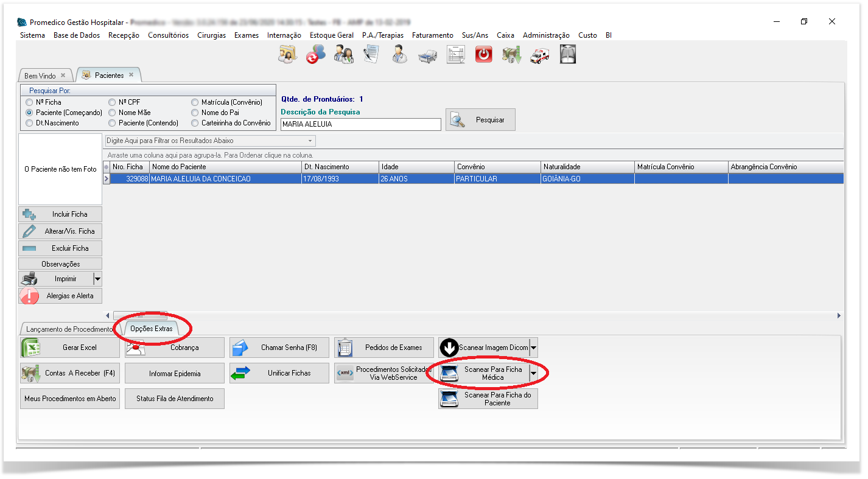This screenshot has height=479, width=868.
Task: Click the red power button icon
Action: 483,55
